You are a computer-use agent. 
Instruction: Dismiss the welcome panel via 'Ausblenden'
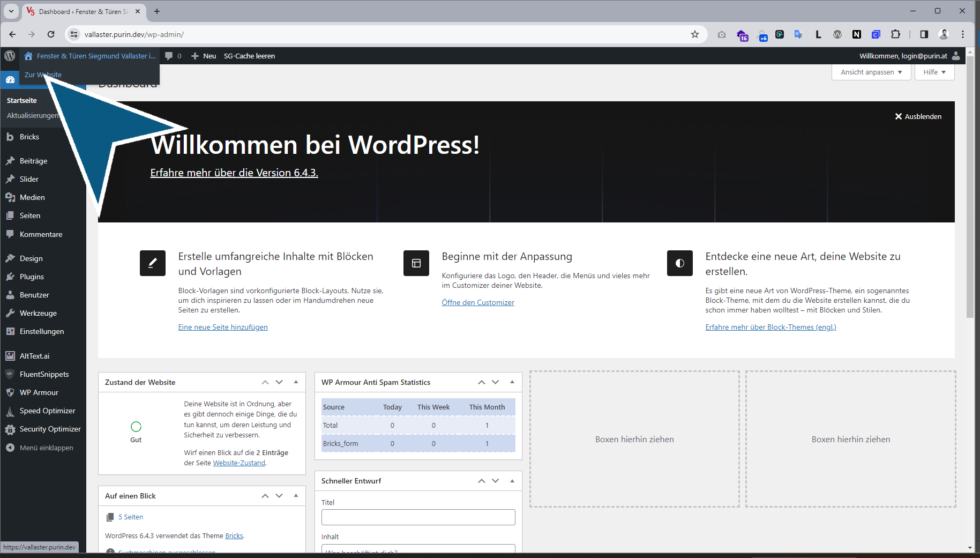pos(918,116)
